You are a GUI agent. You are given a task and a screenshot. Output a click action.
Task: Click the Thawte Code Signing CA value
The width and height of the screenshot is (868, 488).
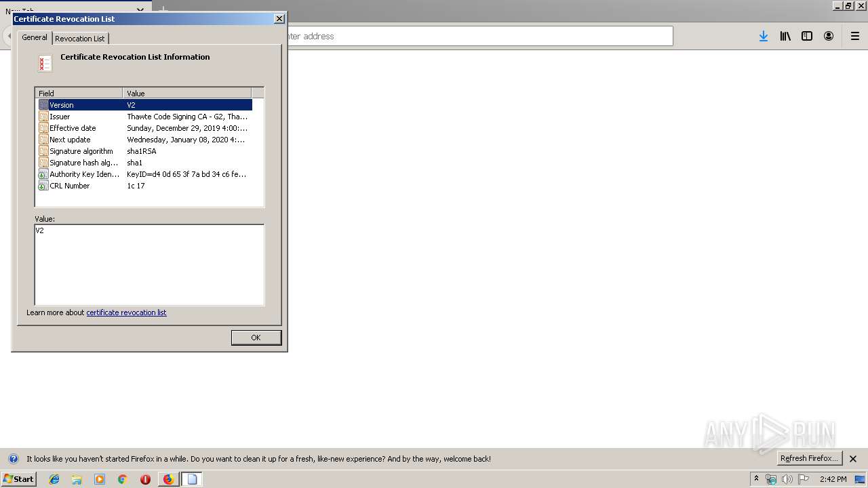pyautogui.click(x=187, y=117)
